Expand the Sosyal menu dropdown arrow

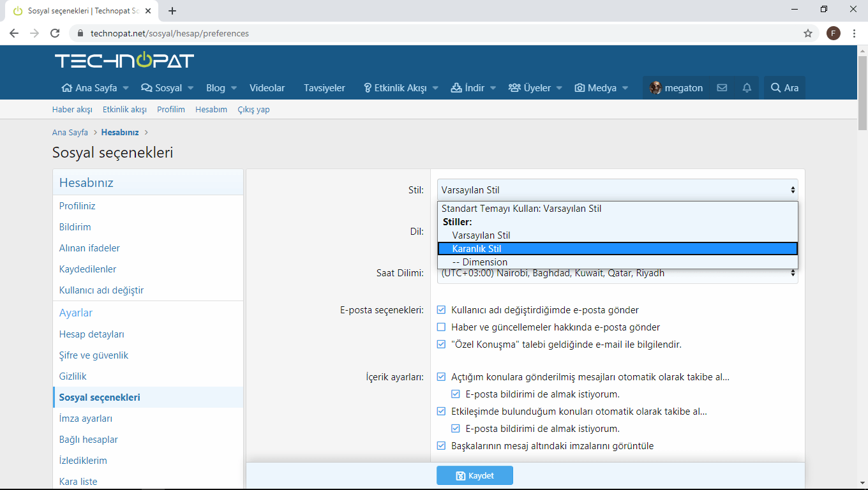pyautogui.click(x=190, y=88)
